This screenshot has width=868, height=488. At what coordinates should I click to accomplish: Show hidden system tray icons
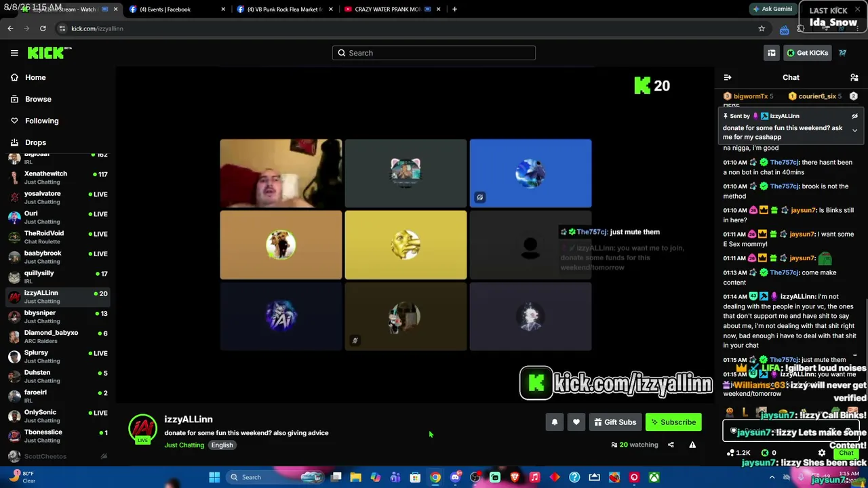(x=772, y=477)
